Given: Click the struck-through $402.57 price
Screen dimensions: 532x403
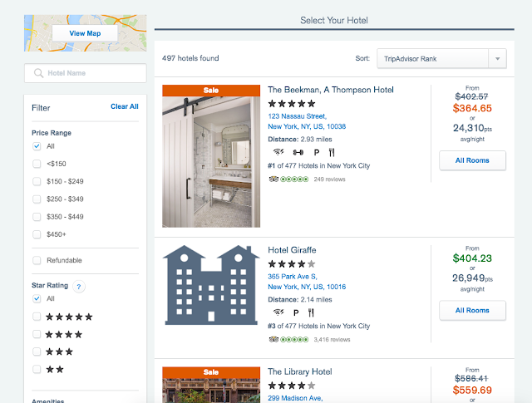Looking at the screenshot, I should (x=471, y=96).
